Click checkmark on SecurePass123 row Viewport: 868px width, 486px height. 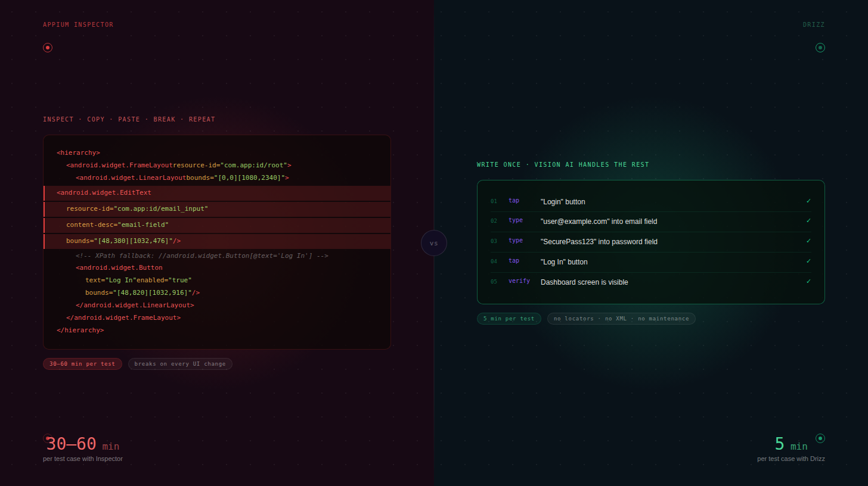(x=808, y=241)
